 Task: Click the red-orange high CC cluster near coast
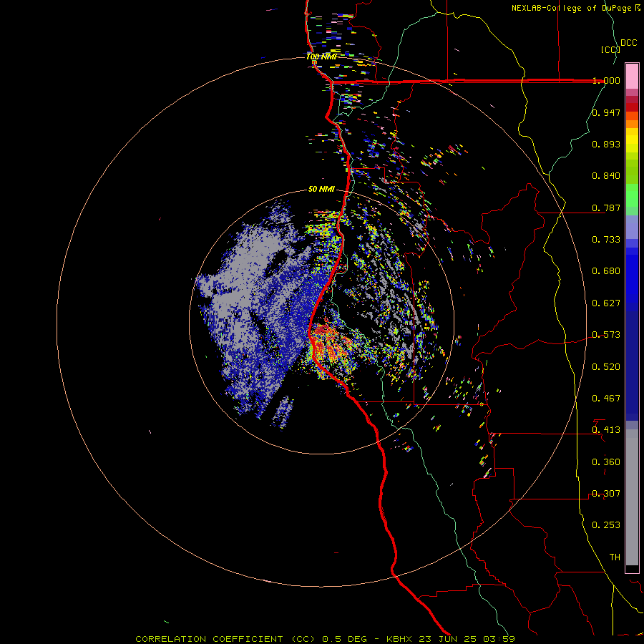pyautogui.click(x=328, y=341)
